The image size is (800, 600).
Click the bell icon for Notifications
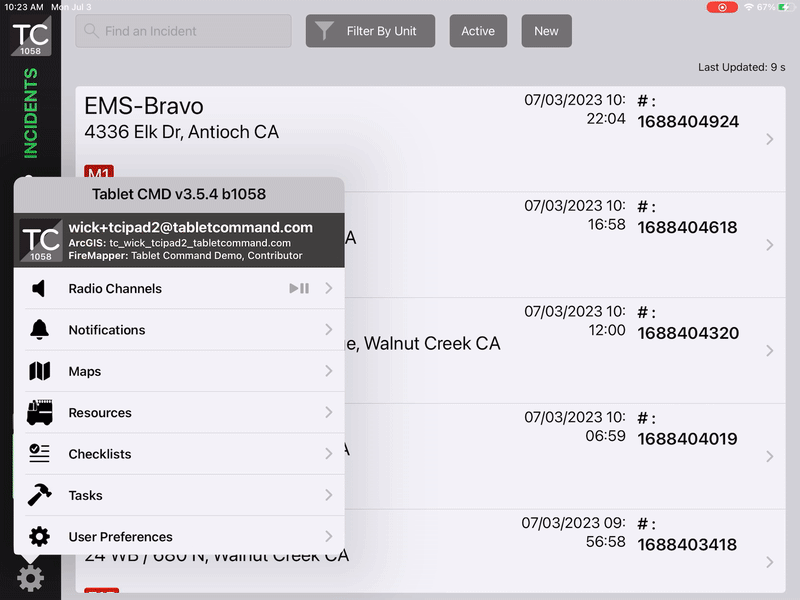click(x=39, y=330)
